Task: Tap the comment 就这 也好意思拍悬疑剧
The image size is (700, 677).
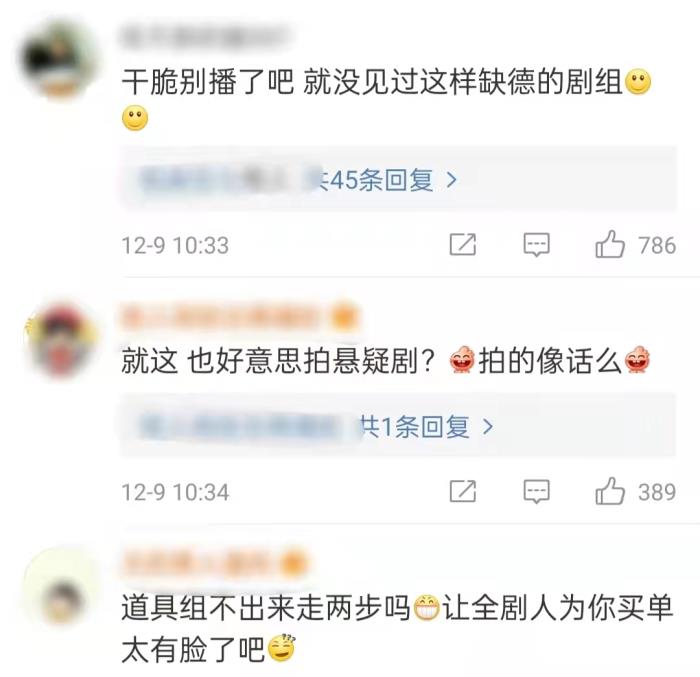Action: pyautogui.click(x=278, y=361)
